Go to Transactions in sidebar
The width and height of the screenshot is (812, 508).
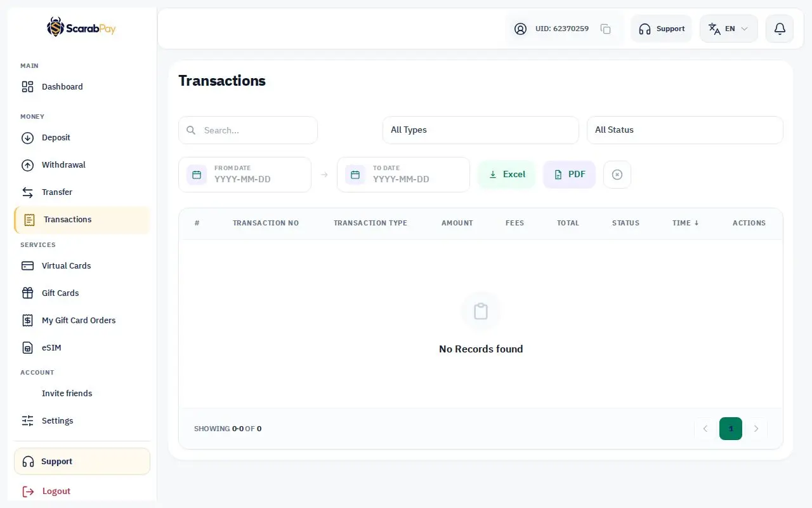pyautogui.click(x=82, y=220)
